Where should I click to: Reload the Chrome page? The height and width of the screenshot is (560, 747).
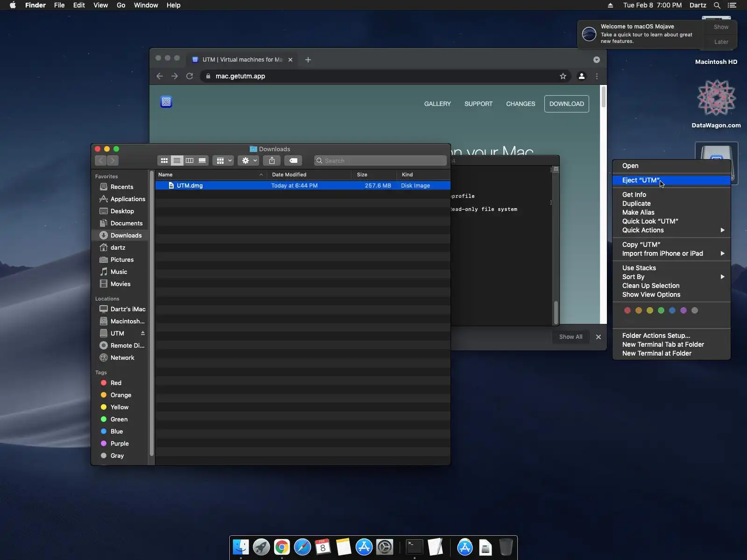click(190, 76)
